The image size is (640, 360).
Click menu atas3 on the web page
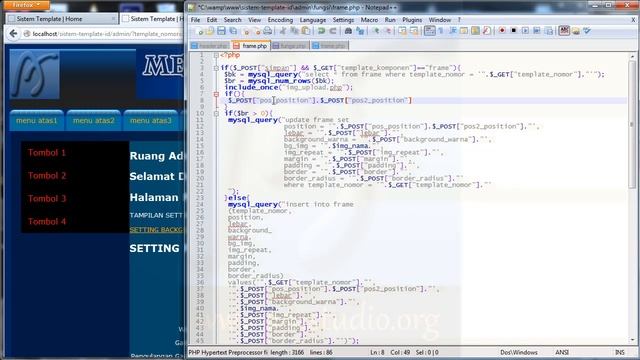point(151,120)
